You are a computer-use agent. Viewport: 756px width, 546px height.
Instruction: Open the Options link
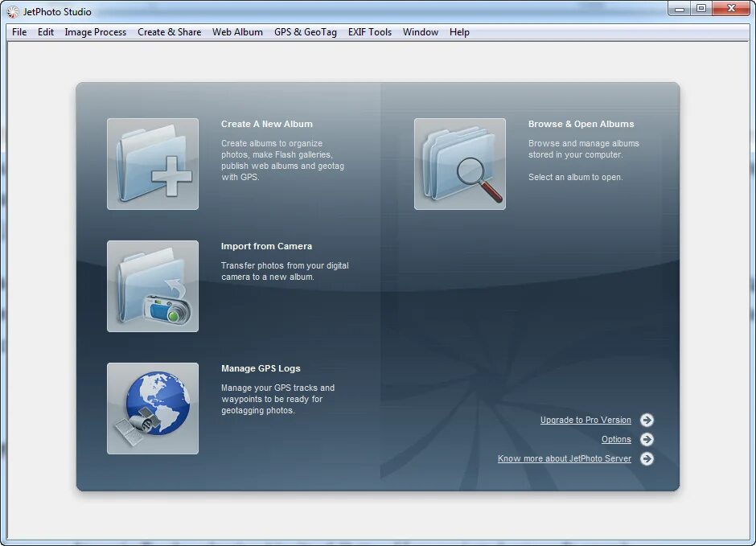click(616, 440)
